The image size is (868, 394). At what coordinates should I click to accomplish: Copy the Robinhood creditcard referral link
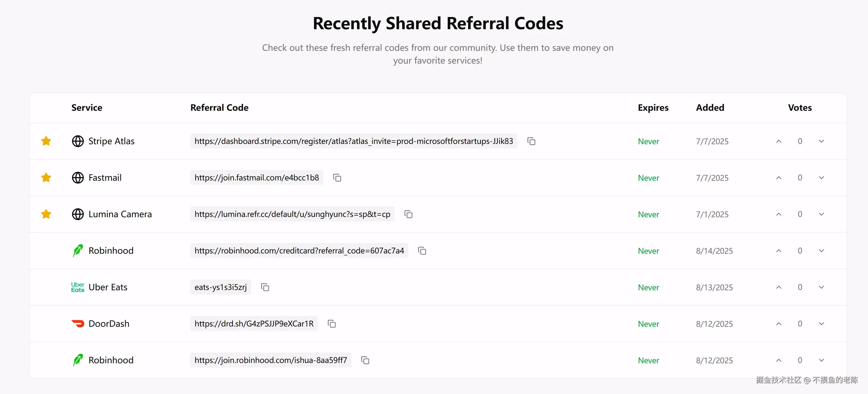pyautogui.click(x=422, y=250)
